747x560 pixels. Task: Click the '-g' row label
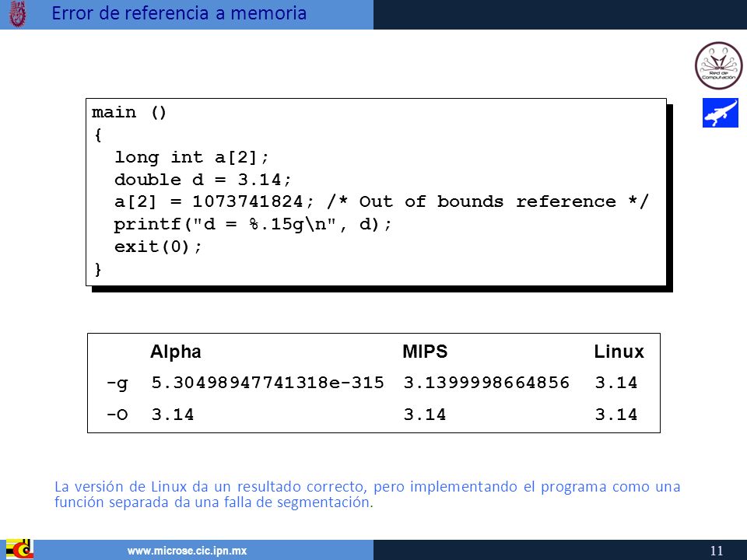point(117,383)
